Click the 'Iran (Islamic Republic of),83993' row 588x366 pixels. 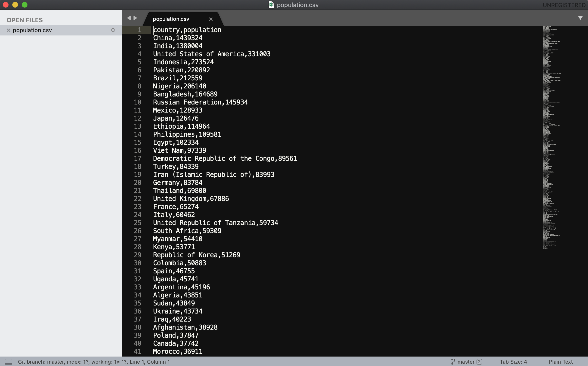click(214, 174)
